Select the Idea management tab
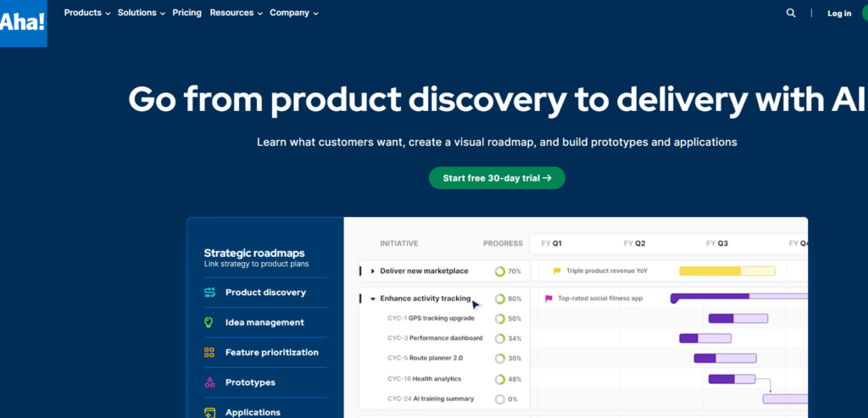 pyautogui.click(x=265, y=322)
